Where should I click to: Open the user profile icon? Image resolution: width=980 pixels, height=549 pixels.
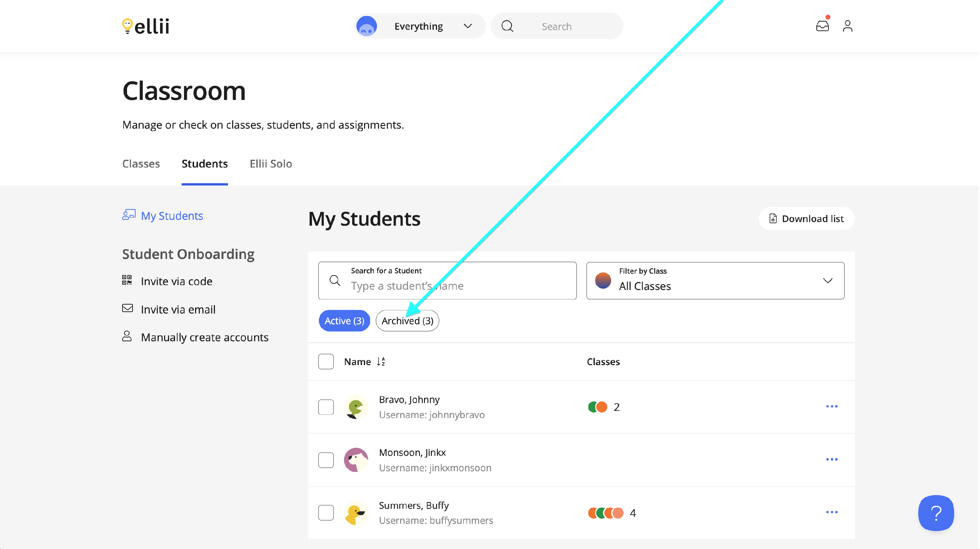tap(847, 26)
